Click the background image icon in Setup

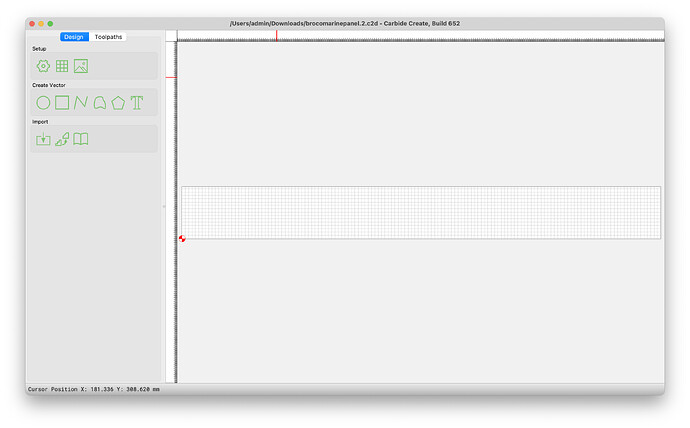pos(81,66)
